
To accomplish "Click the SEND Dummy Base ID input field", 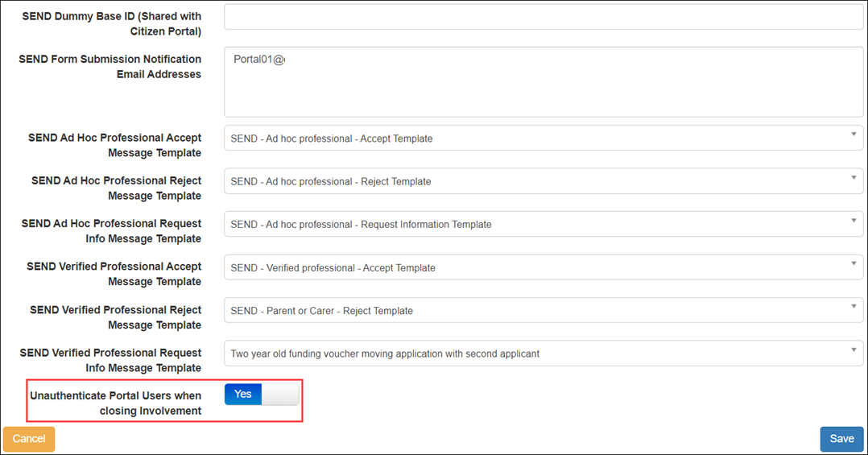I will [543, 17].
